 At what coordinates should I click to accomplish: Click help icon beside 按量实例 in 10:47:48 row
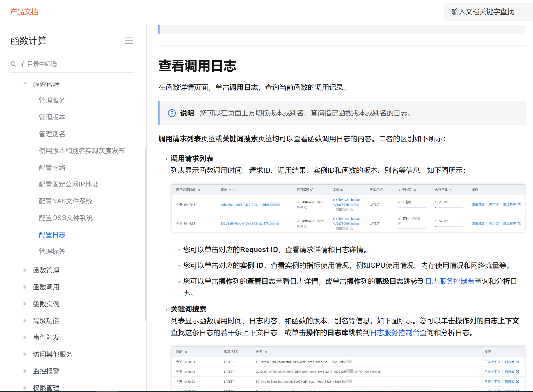tap(351, 209)
